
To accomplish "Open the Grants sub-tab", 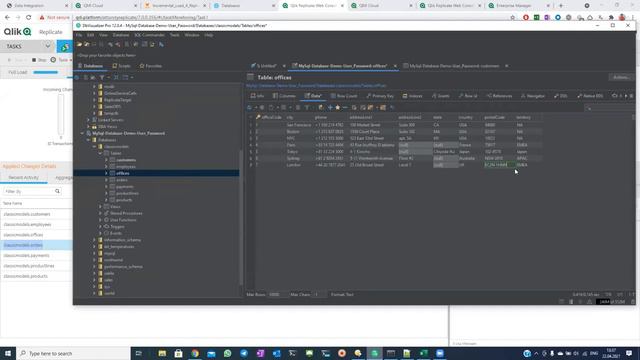I will pos(441,96).
